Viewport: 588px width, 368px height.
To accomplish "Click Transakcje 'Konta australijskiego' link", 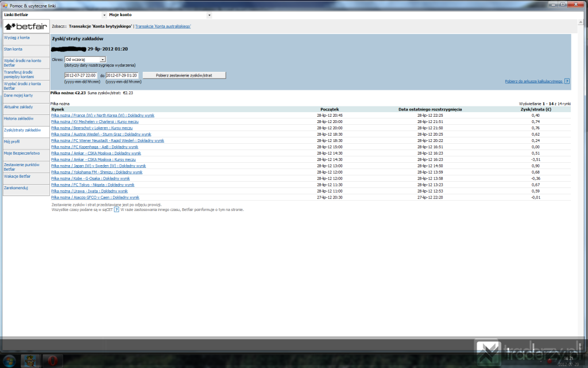I will (163, 26).
